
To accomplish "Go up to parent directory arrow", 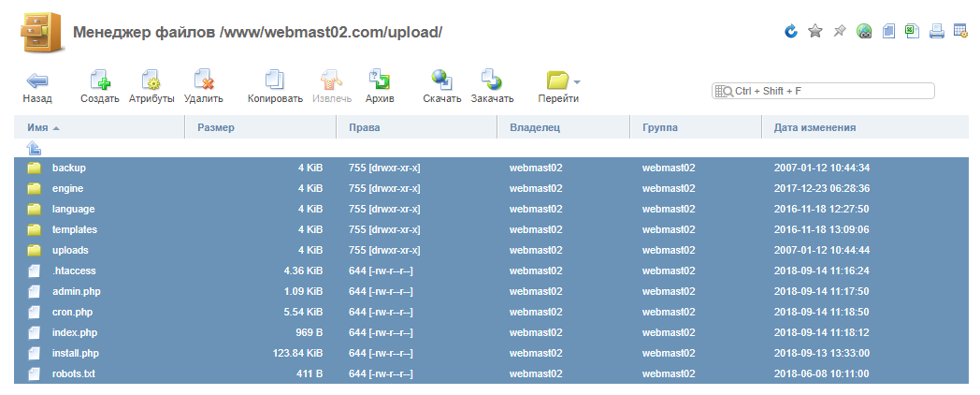I will click(x=34, y=148).
